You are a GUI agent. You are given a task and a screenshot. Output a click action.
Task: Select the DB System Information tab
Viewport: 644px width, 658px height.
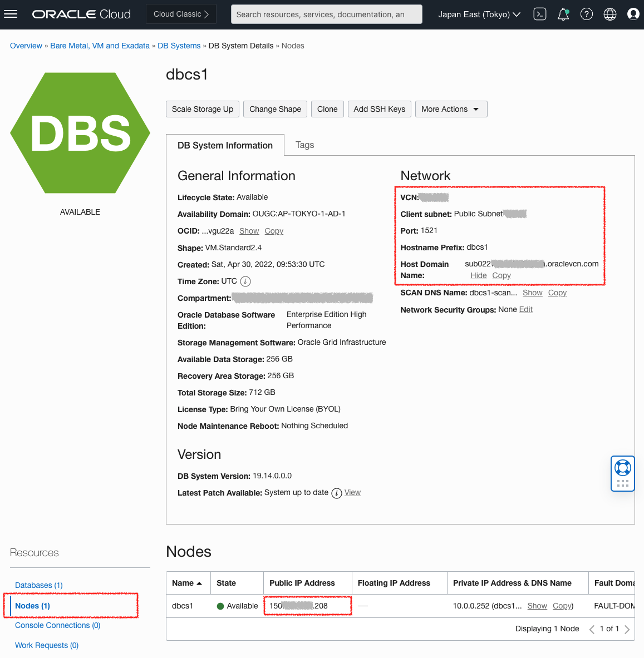(x=225, y=145)
